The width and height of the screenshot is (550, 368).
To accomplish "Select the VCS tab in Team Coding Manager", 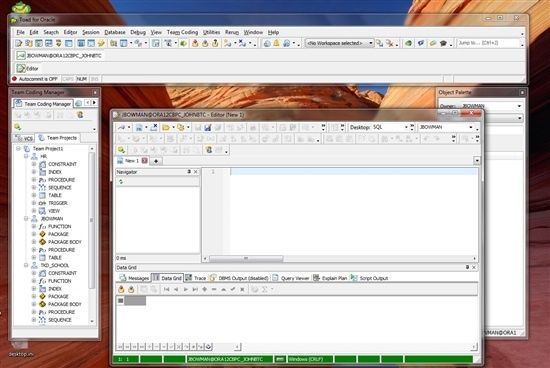I will tap(24, 138).
